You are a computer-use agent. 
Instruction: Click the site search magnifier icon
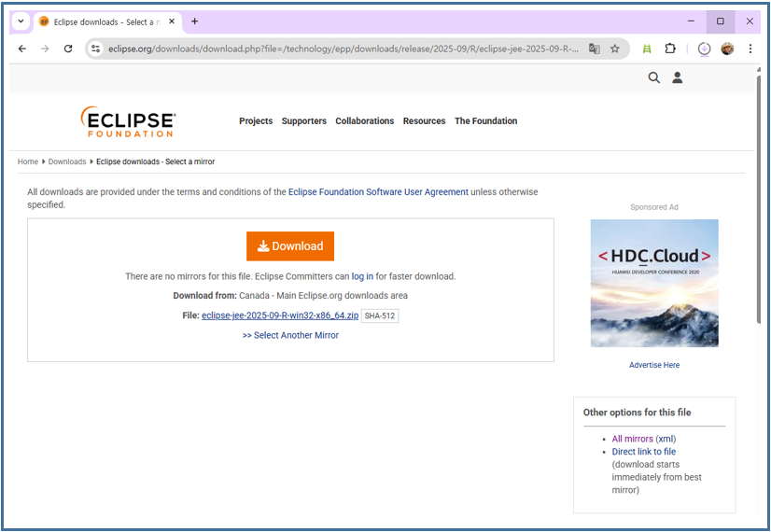tap(653, 77)
